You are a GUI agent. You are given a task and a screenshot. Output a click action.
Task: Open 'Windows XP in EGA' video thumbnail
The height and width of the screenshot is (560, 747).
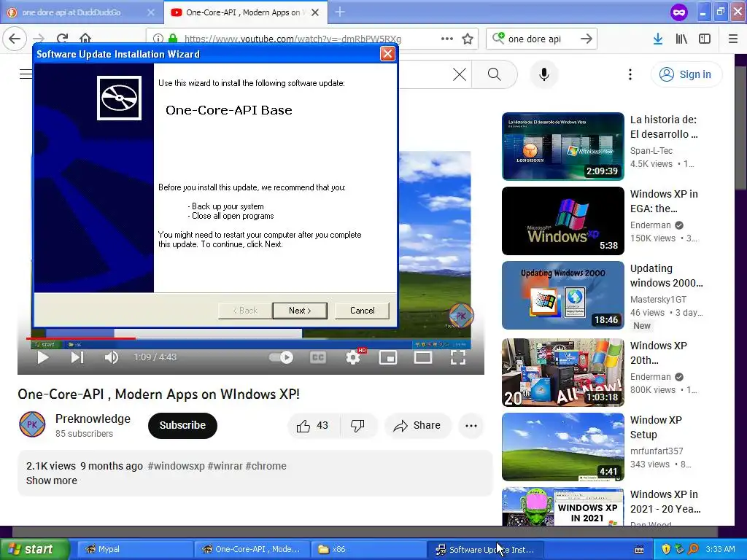(562, 220)
